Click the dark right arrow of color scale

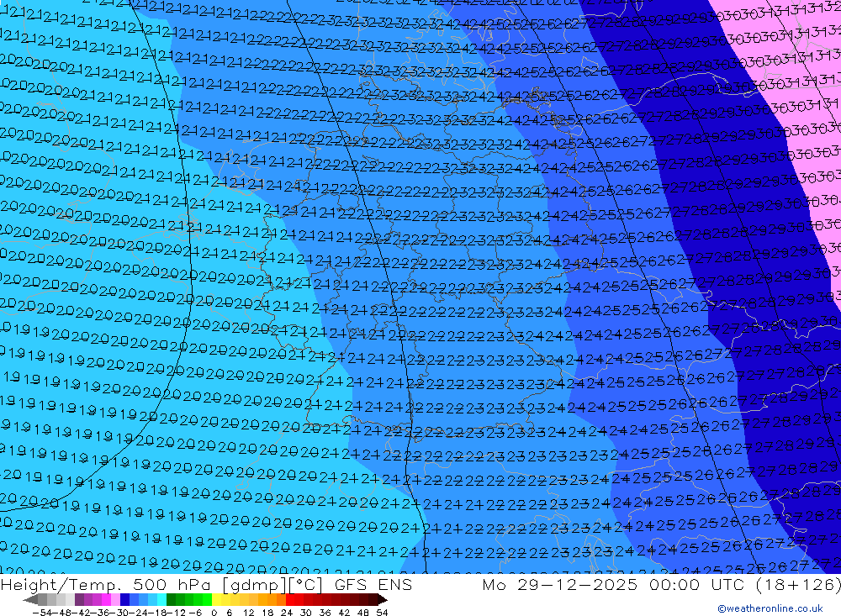point(383,600)
